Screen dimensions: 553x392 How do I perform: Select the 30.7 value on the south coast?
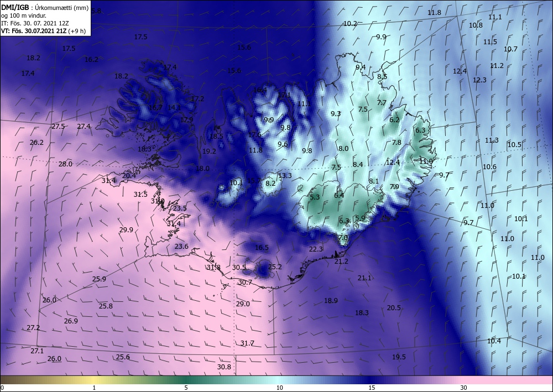(x=245, y=283)
